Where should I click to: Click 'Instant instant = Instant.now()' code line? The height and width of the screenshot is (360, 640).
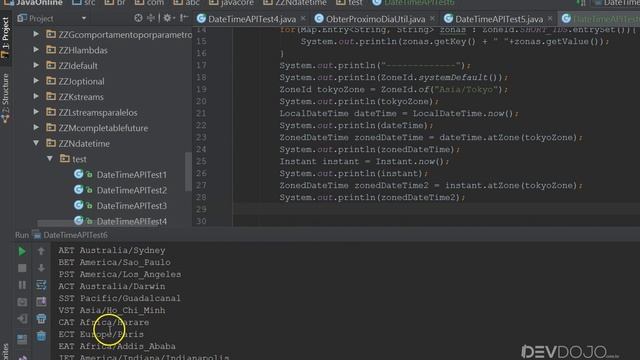pos(364,161)
